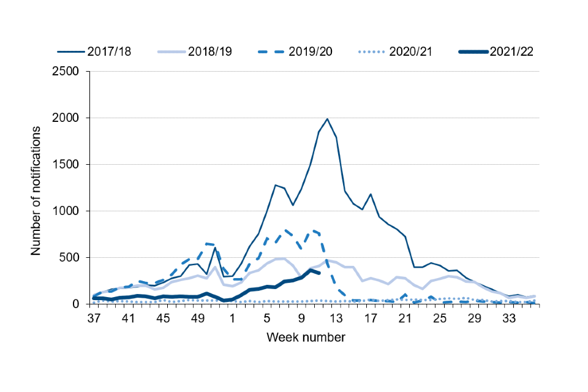The width and height of the screenshot is (588, 392).
Task: Select the 1500 y-axis tick label
Action: tap(67, 164)
